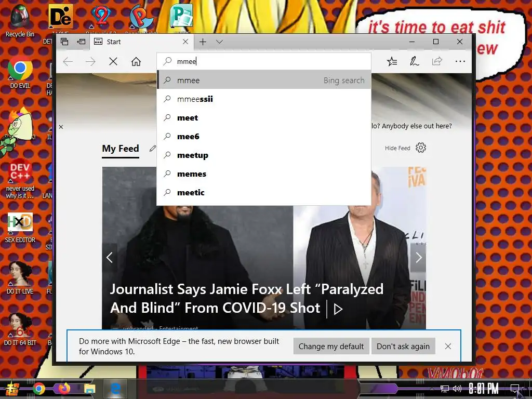Open the Favorites hub star icon
532x399 pixels.
pos(392,61)
